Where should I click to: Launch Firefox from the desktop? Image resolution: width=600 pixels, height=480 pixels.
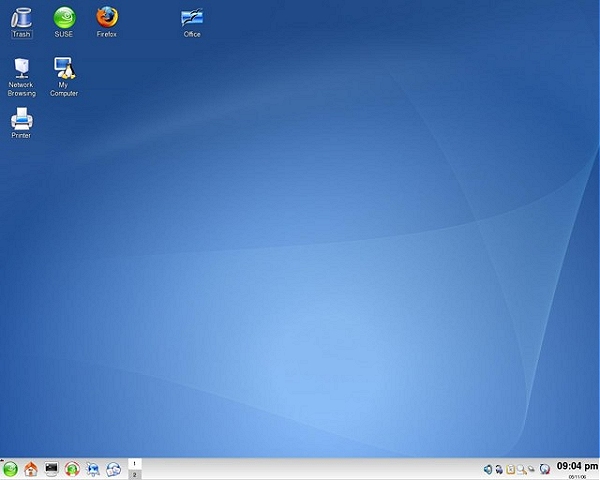(106, 18)
